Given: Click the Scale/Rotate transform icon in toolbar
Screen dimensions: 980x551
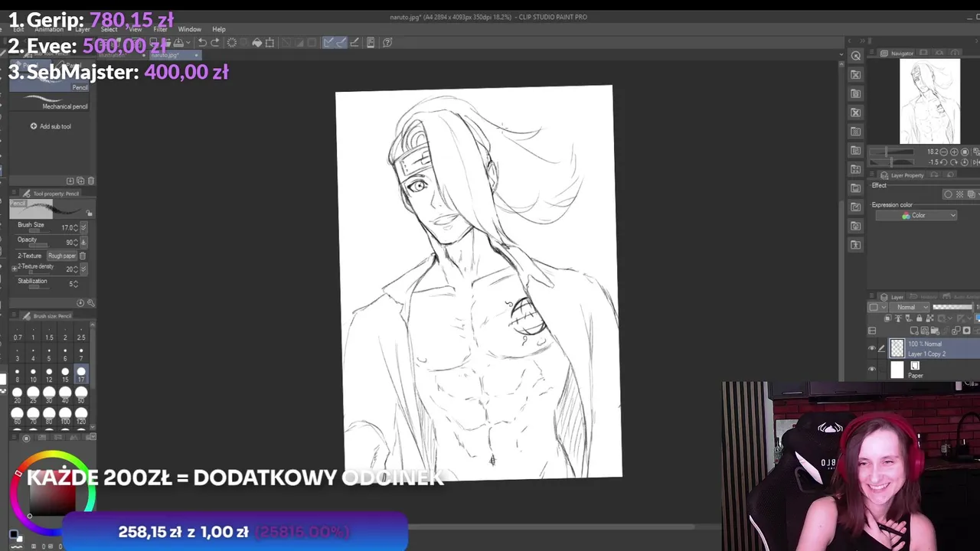Looking at the screenshot, I should 269,43.
